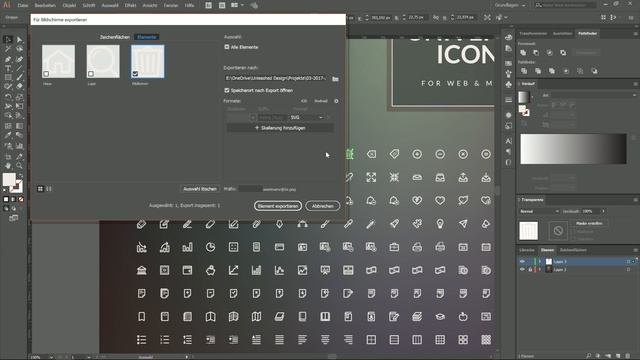Image resolution: width=640 pixels, height=360 pixels.
Task: Click Element exportieren button
Action: (x=278, y=206)
